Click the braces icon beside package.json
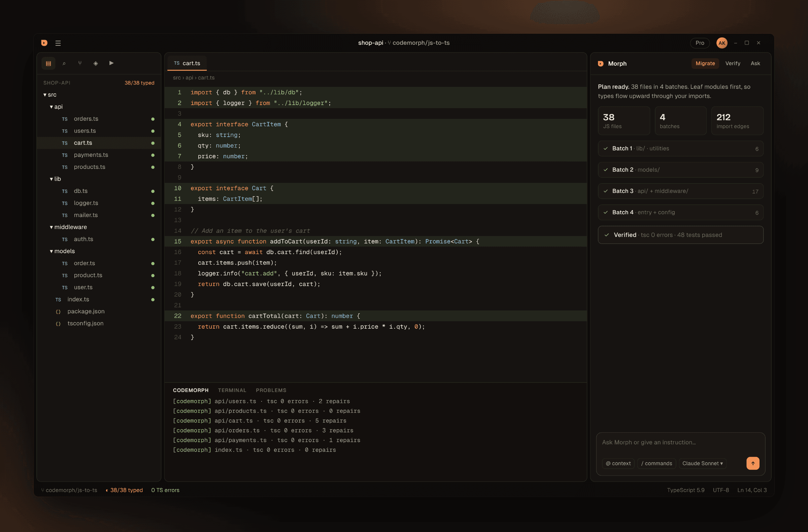This screenshot has width=808, height=532. (x=58, y=312)
